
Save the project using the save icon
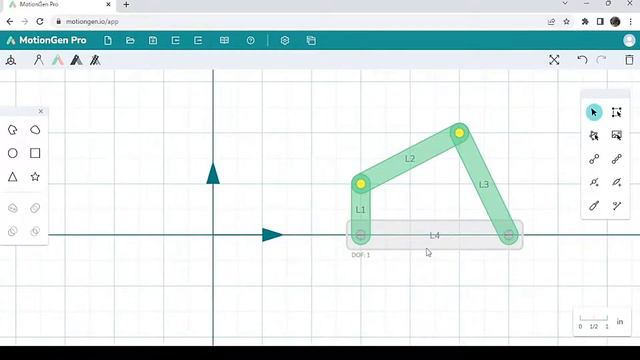(153, 40)
